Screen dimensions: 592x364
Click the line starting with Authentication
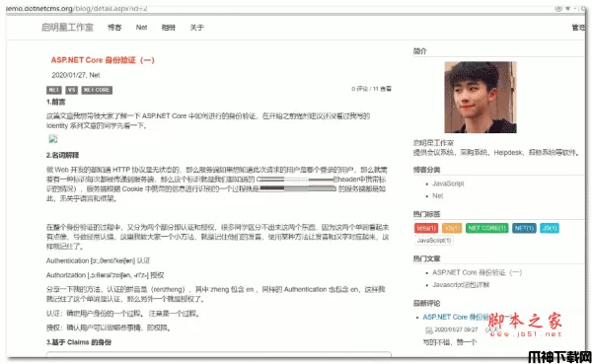click(x=98, y=260)
